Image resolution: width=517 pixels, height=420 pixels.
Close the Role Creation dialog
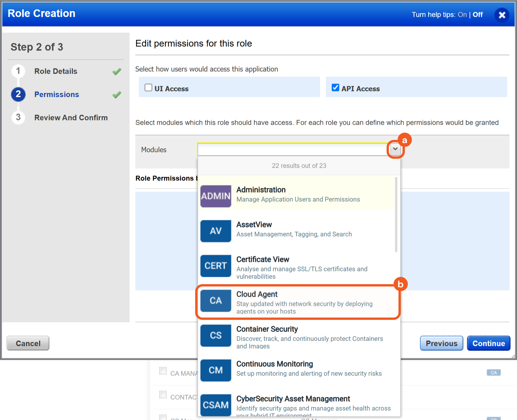502,15
